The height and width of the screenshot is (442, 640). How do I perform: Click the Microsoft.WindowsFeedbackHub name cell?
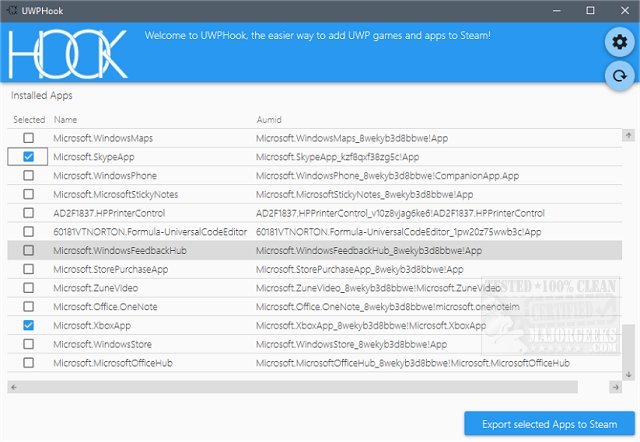coord(120,250)
